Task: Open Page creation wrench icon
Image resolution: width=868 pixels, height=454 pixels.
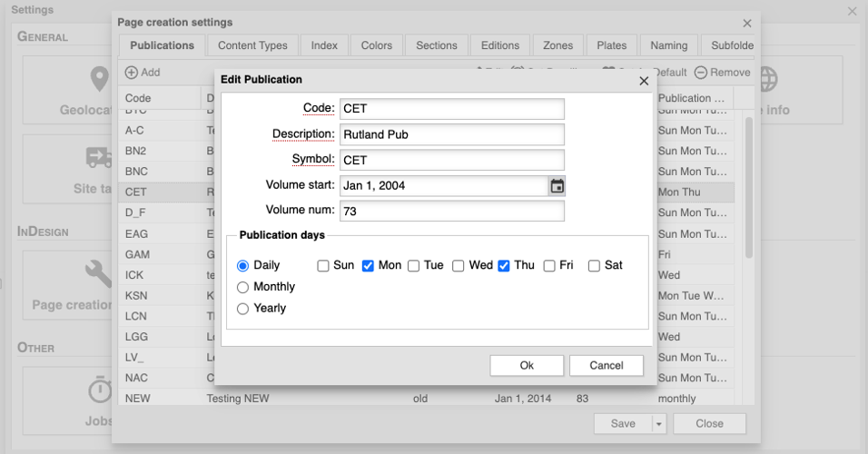Action: [x=100, y=273]
